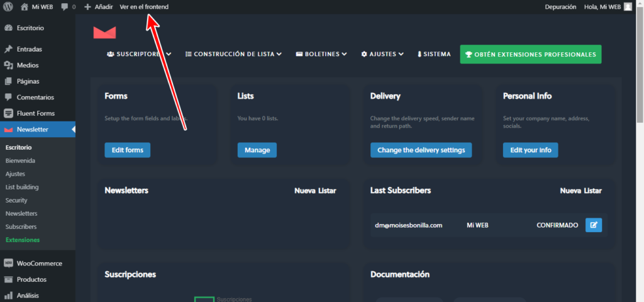This screenshot has height=302, width=644.
Task: Expand the Suscriptores dropdown chevron
Action: click(169, 54)
